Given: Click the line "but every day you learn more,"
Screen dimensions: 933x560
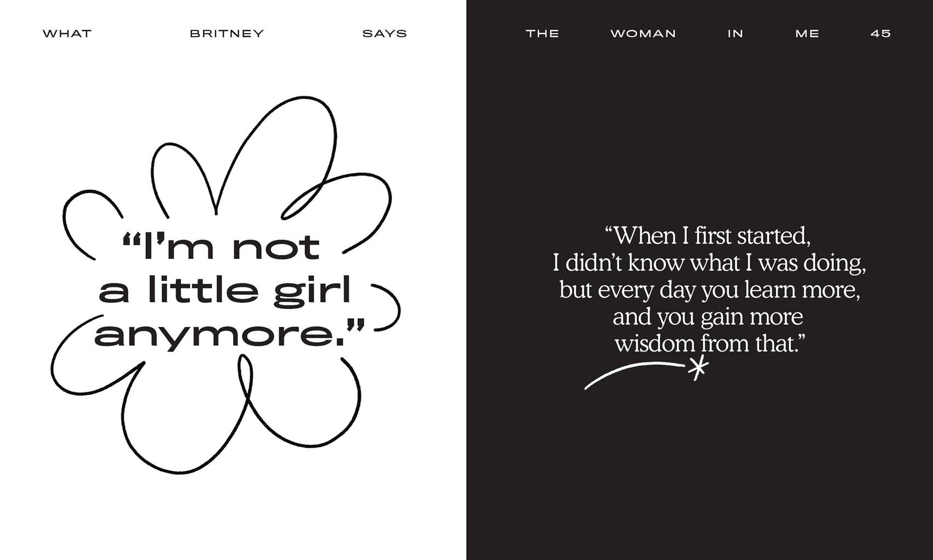Looking at the screenshot, I should click(x=709, y=290).
